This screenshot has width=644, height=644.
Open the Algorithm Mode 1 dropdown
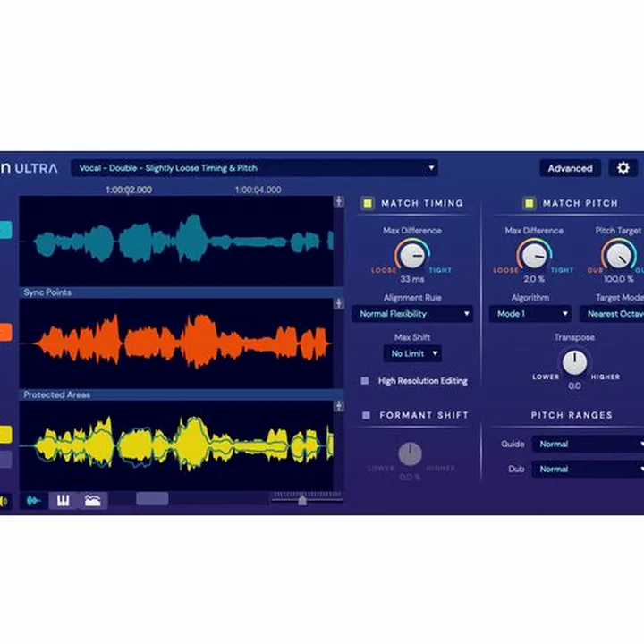point(530,314)
